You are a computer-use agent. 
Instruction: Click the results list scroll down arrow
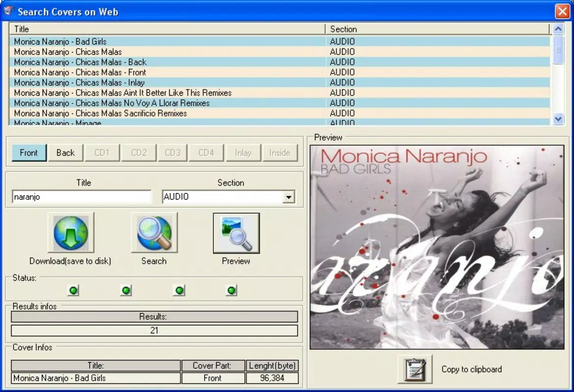558,119
